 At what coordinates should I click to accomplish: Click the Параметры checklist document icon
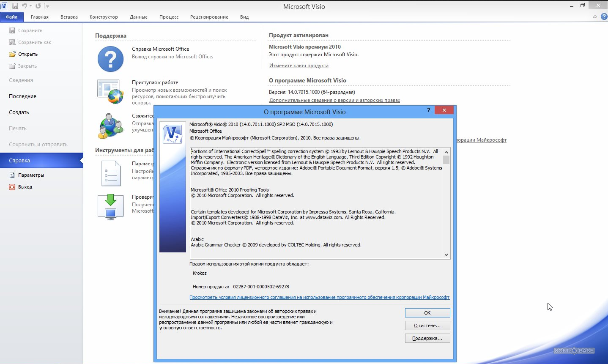(x=111, y=173)
